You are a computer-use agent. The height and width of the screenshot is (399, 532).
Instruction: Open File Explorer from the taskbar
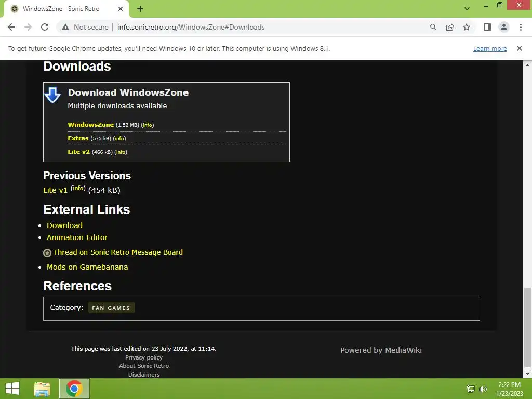pyautogui.click(x=42, y=389)
